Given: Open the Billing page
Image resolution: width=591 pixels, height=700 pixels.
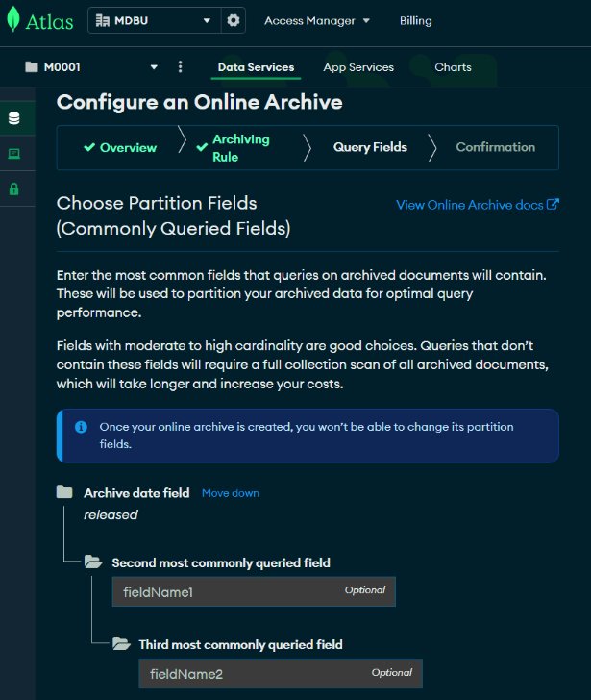Looking at the screenshot, I should tap(415, 20).
